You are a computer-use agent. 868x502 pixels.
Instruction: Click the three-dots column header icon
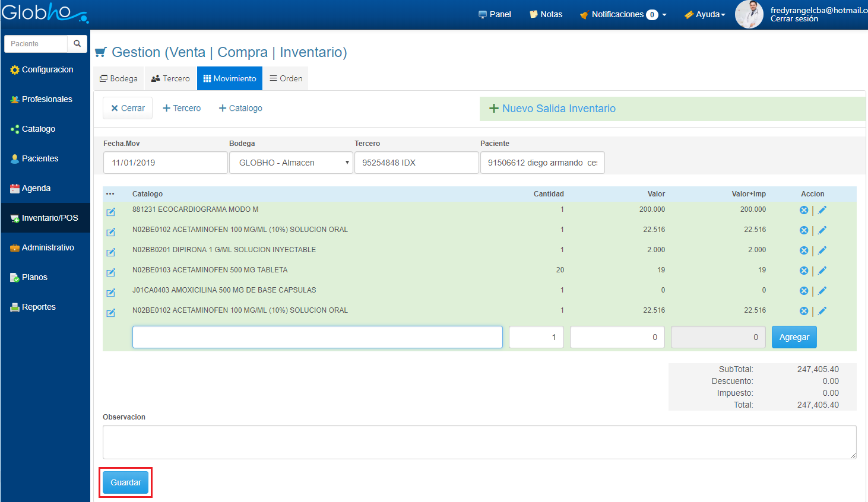(x=110, y=194)
